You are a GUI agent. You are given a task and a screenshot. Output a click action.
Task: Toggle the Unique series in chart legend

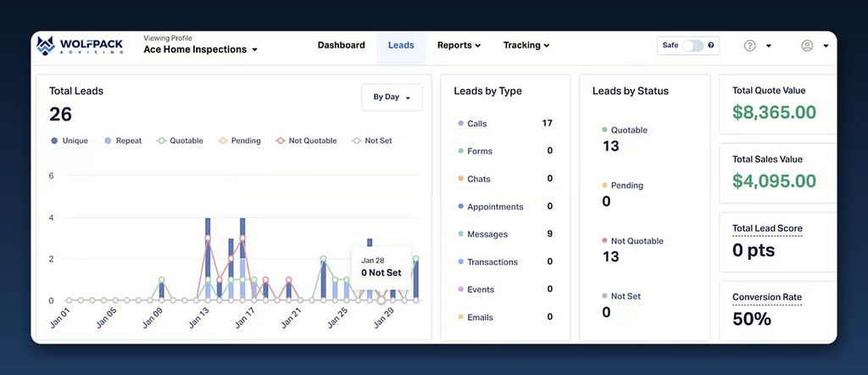70,141
